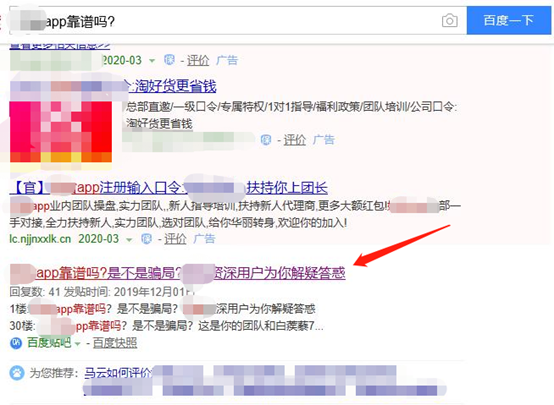This screenshot has width=554, height=405.
Task: Click the shield icon below 淘好货更省钱 description
Action: [x=266, y=140]
